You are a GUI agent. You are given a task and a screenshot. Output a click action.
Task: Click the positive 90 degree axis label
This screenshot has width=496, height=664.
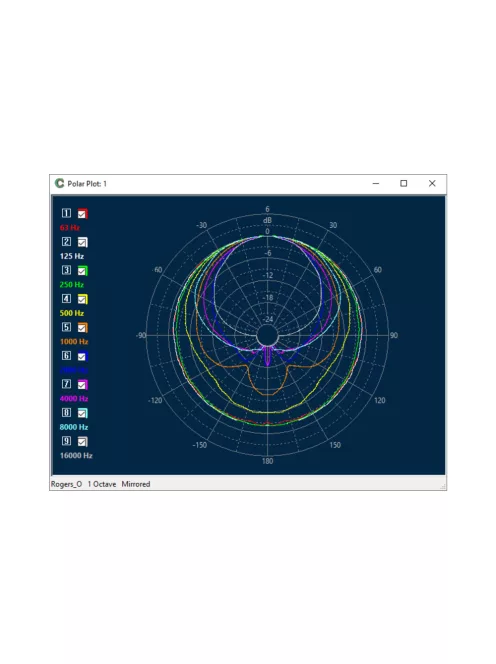(x=393, y=335)
